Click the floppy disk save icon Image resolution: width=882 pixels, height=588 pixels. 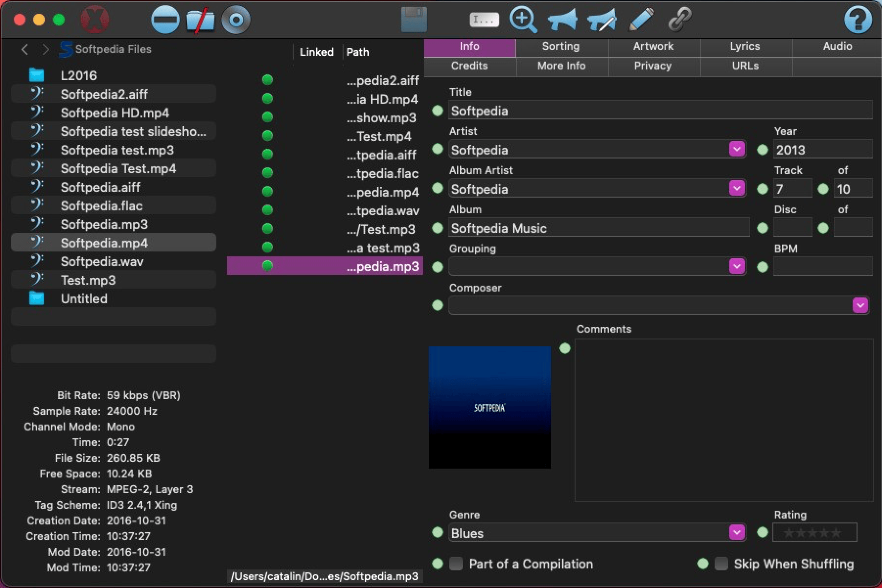414,20
